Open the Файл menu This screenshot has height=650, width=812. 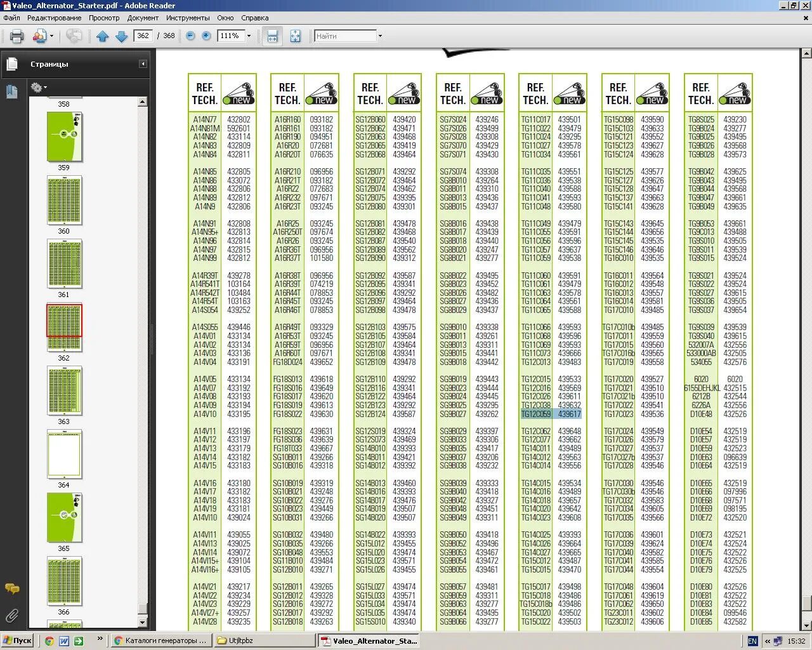(x=11, y=18)
